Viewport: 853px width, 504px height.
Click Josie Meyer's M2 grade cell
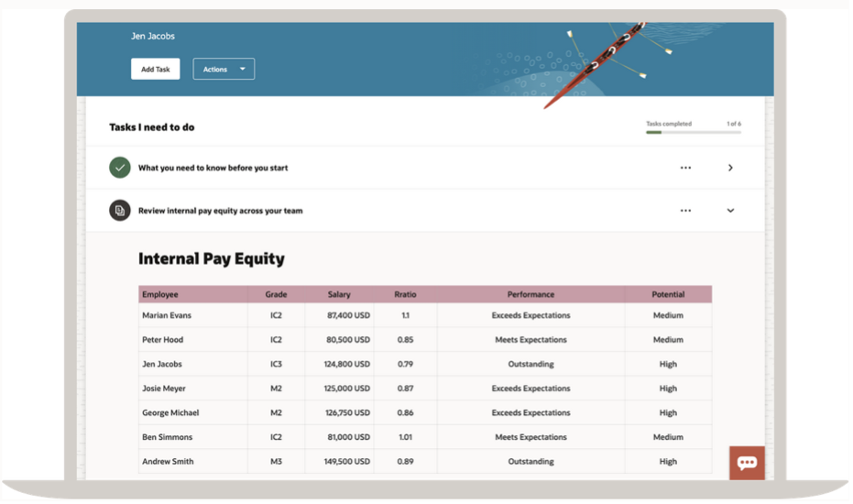(276, 389)
